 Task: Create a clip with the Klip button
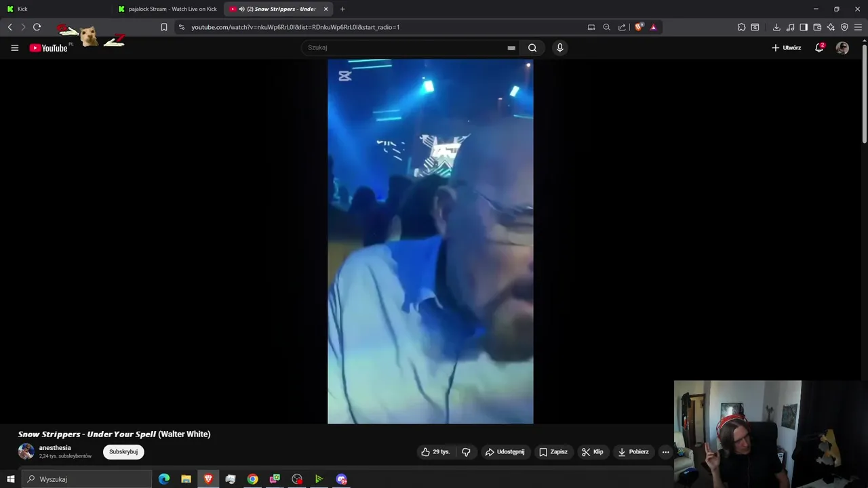[x=593, y=452]
